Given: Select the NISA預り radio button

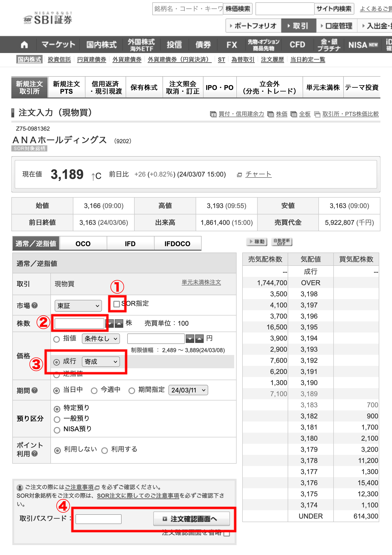Looking at the screenshot, I should point(57,430).
